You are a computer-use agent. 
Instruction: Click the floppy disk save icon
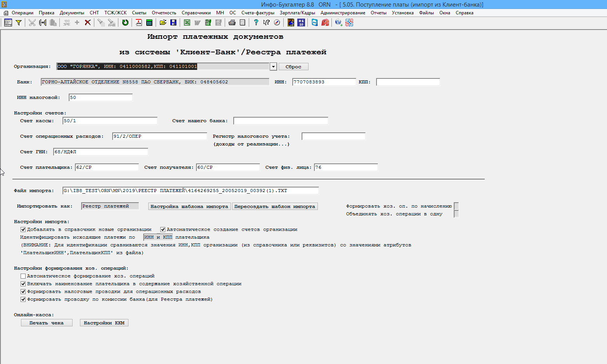(173, 23)
